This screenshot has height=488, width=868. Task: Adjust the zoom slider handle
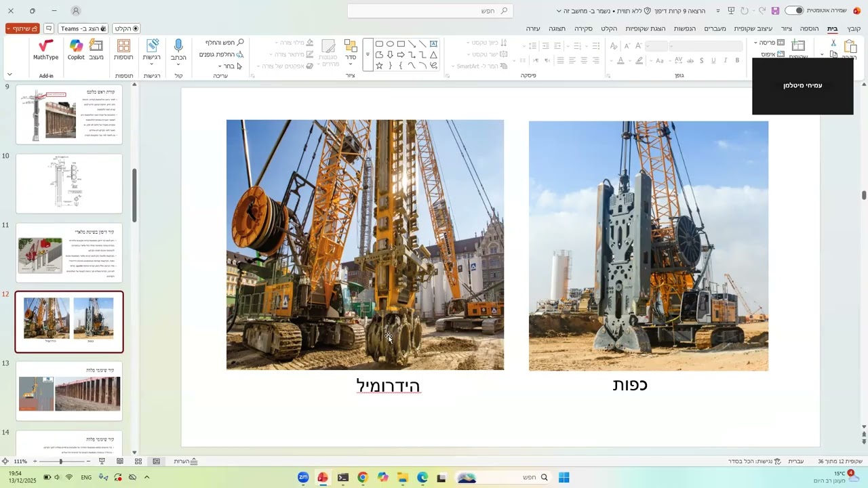coord(60,462)
